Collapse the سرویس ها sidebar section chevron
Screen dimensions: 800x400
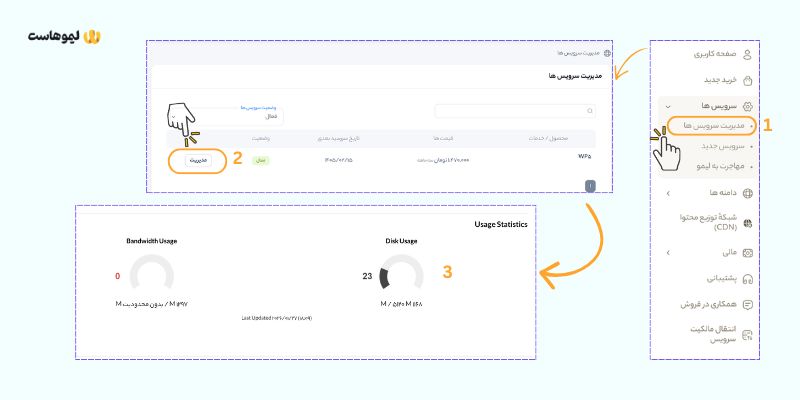tap(667, 105)
